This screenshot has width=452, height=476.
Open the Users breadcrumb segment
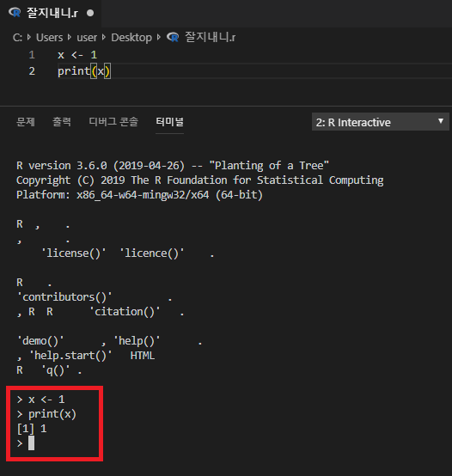coord(50,38)
